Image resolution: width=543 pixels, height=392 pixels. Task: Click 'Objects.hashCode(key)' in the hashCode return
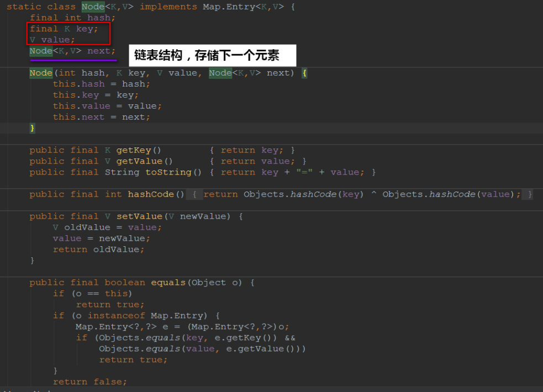click(x=304, y=194)
